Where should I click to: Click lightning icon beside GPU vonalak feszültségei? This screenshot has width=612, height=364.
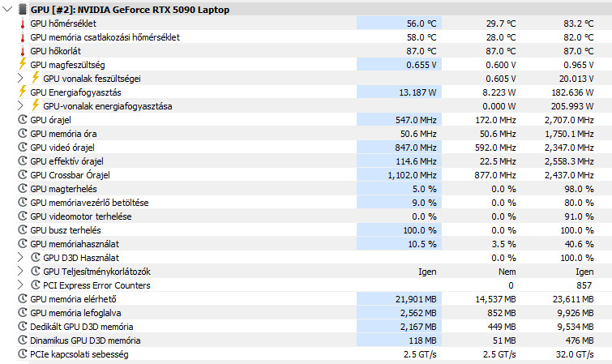36,78
